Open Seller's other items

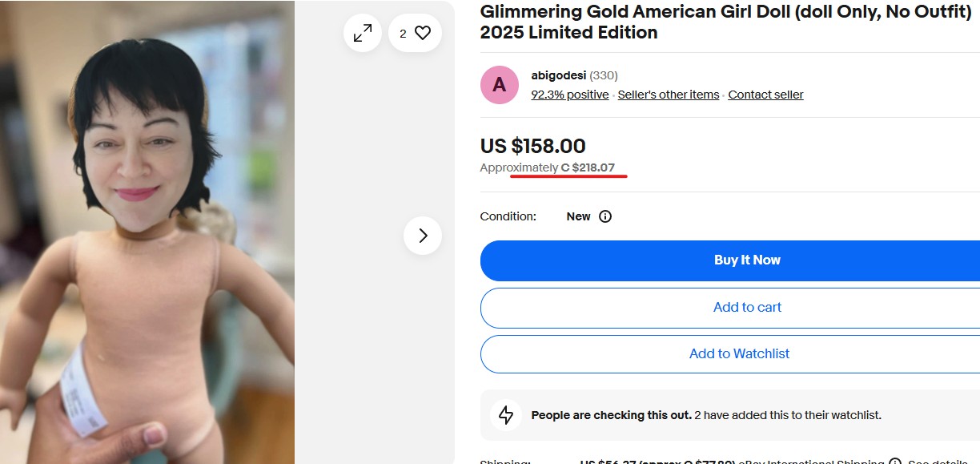[668, 95]
